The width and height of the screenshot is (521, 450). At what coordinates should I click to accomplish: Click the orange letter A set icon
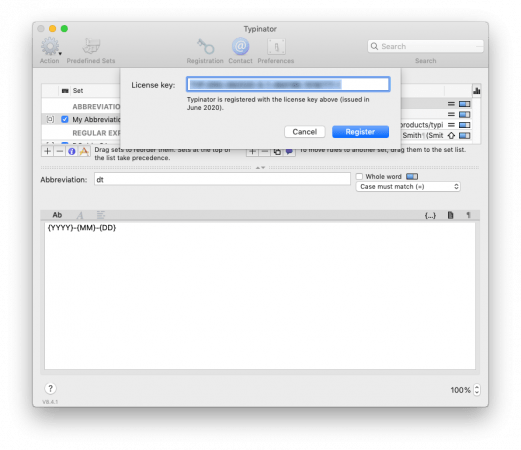pos(84,151)
